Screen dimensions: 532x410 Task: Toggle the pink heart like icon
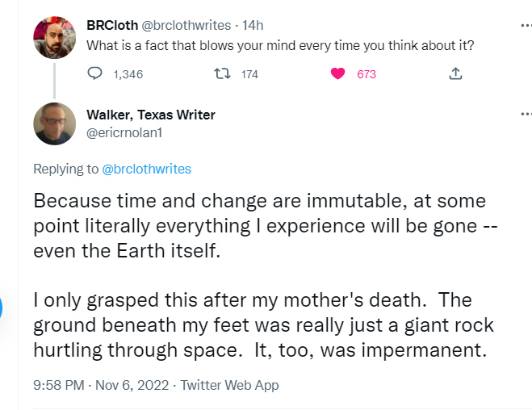coord(338,74)
